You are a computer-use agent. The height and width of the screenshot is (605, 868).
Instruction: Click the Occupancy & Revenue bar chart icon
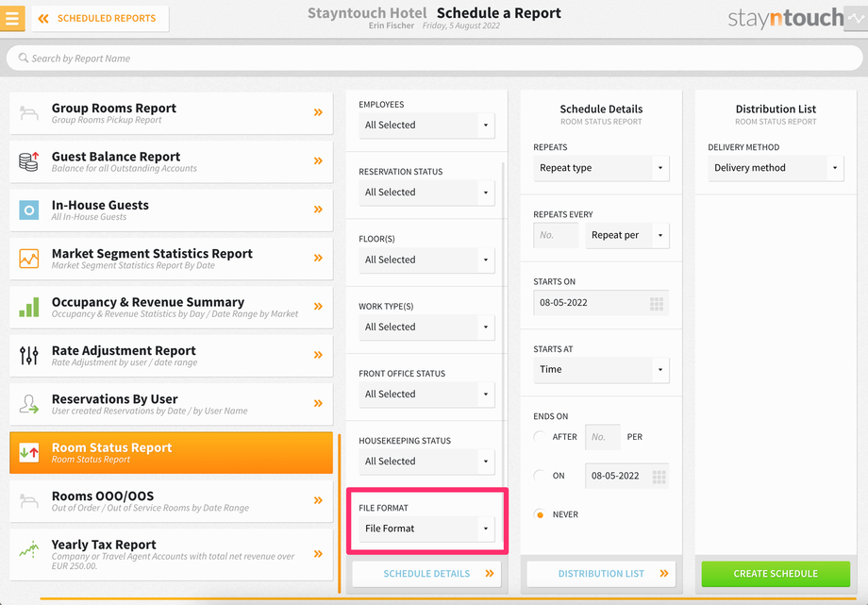click(x=29, y=307)
